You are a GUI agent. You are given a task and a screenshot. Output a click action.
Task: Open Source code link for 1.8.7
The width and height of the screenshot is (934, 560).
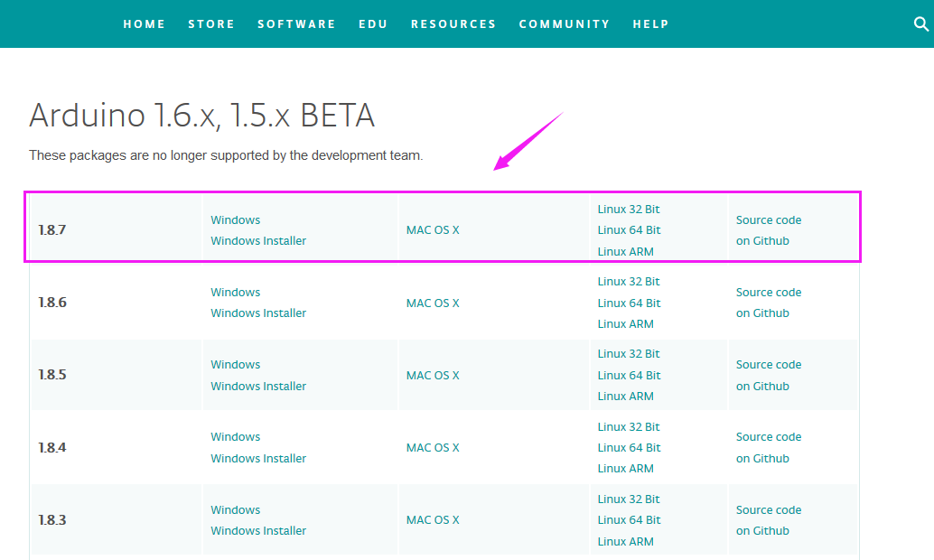[x=769, y=219]
